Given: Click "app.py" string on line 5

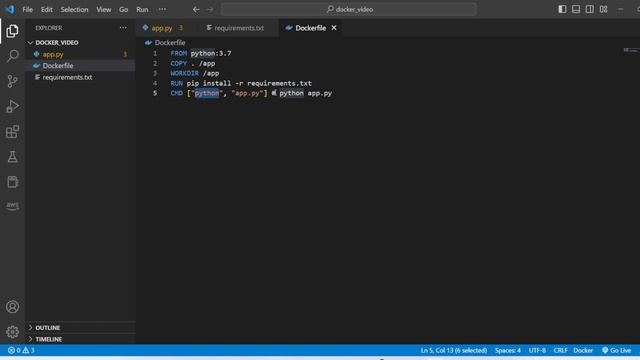Looking at the screenshot, I should point(247,93).
